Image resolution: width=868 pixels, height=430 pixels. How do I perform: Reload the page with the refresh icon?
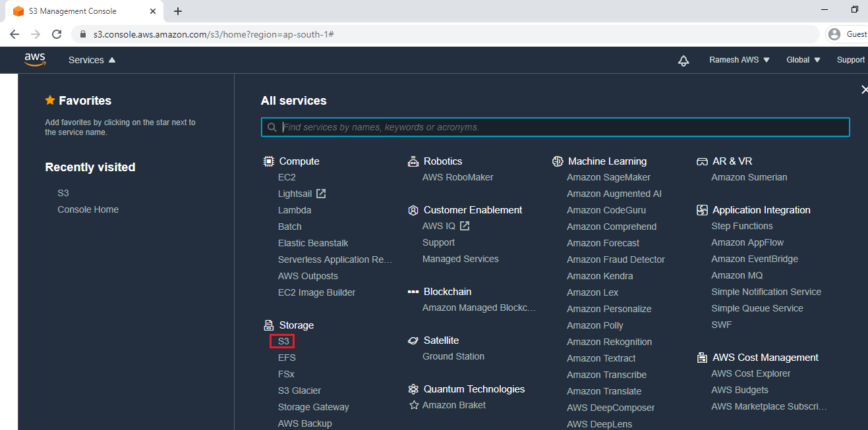click(57, 34)
